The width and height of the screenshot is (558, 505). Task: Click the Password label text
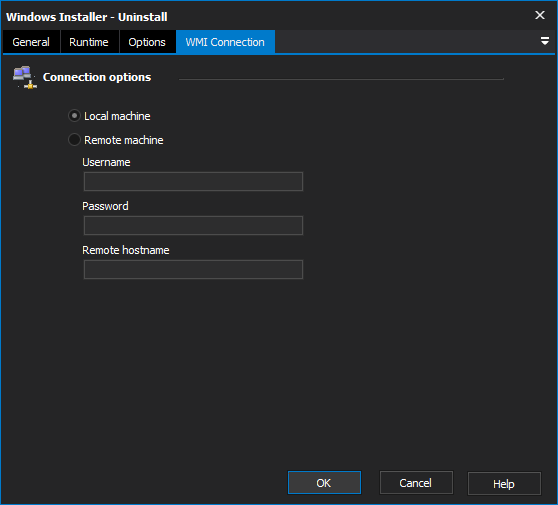[x=105, y=206]
